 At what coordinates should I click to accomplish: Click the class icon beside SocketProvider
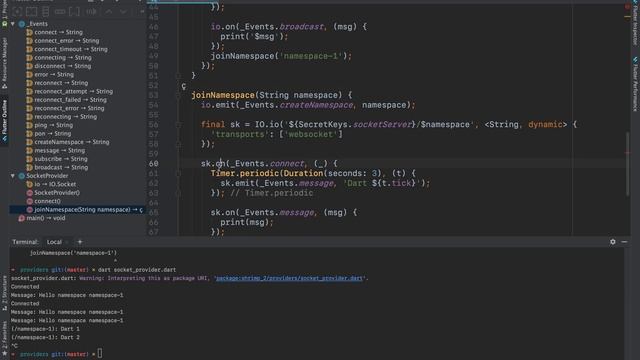22,176
